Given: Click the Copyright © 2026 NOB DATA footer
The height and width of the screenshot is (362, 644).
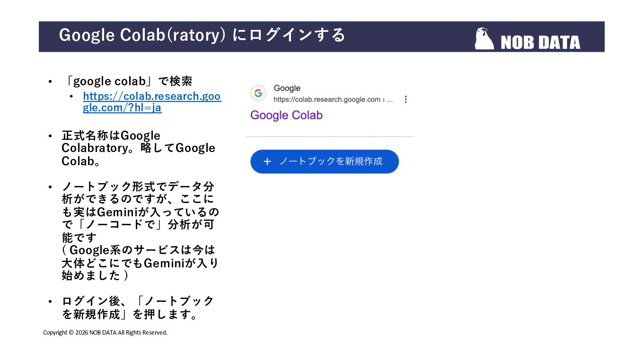Looking at the screenshot, I should tap(105, 332).
